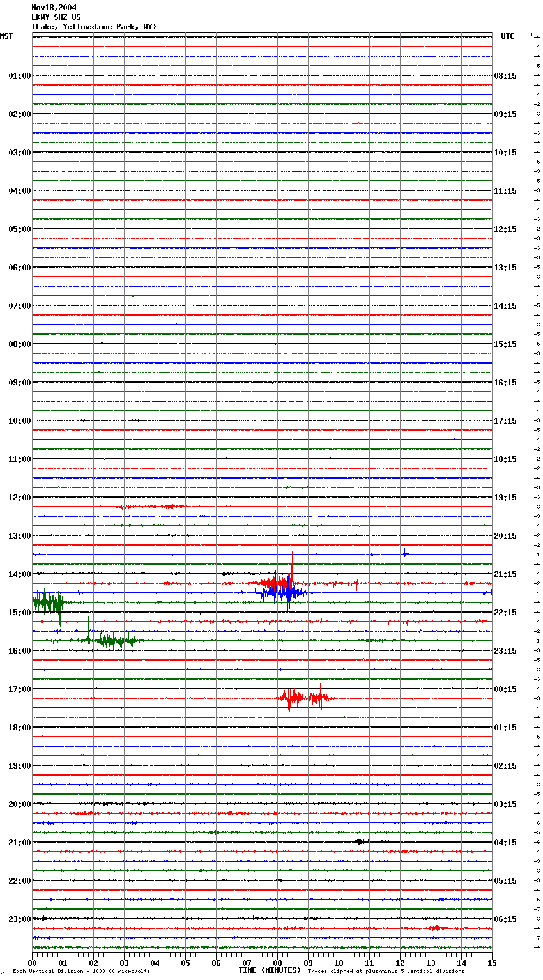The image size is (543, 980).
Task: Click the "14:15" UTC time label
Action: pyautogui.click(x=505, y=306)
